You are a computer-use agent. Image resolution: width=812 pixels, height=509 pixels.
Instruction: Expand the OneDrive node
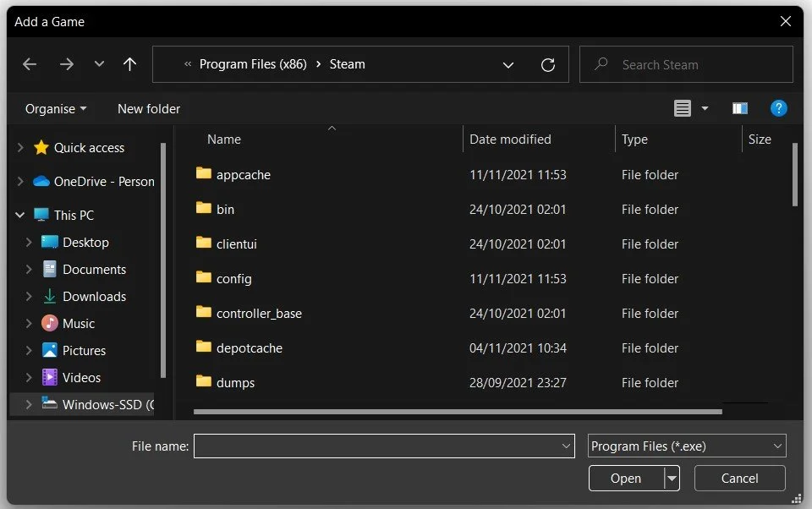click(20, 181)
